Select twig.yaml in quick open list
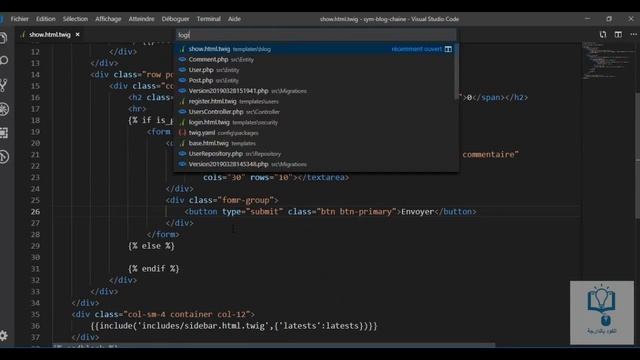Screen dimensions: 640x360 click(314, 133)
